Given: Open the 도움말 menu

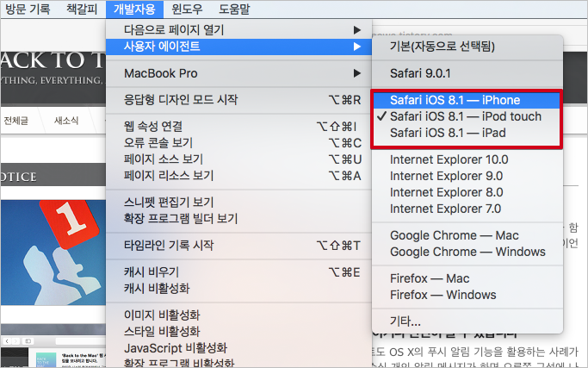Looking at the screenshot, I should coord(234,9).
